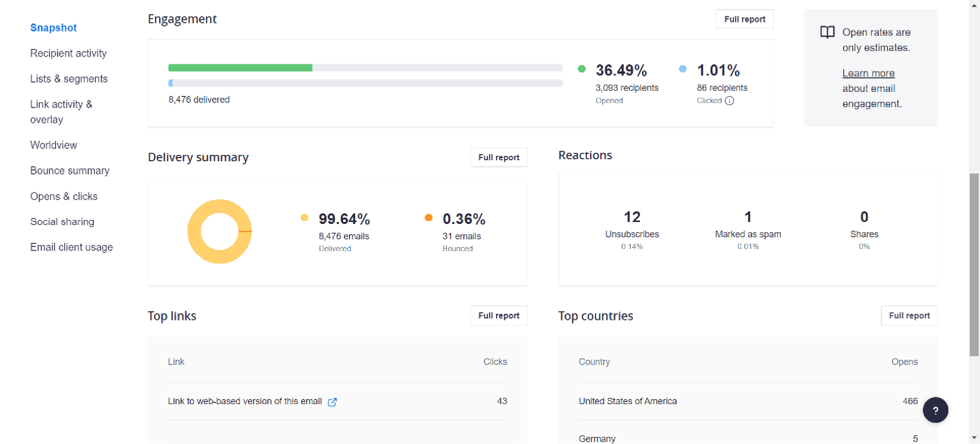Go to Recipient activity section
The width and height of the screenshot is (980, 444).
click(68, 54)
